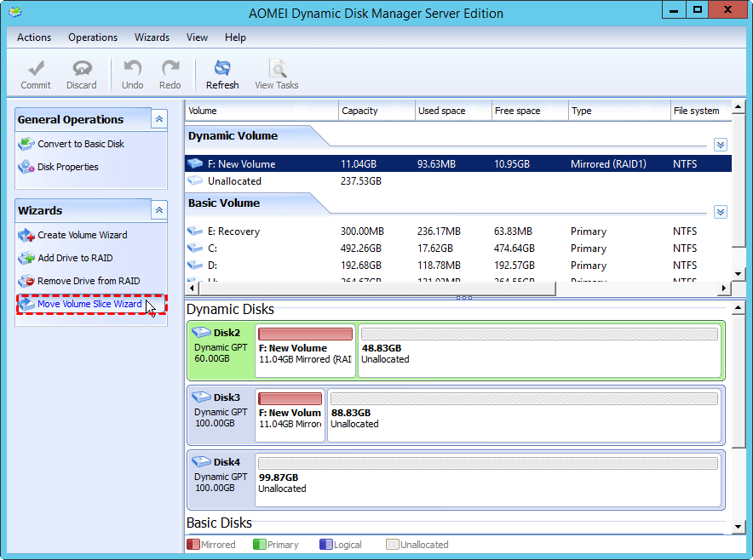The height and width of the screenshot is (560, 753).
Task: Open the Operations menu
Action: pos(93,37)
